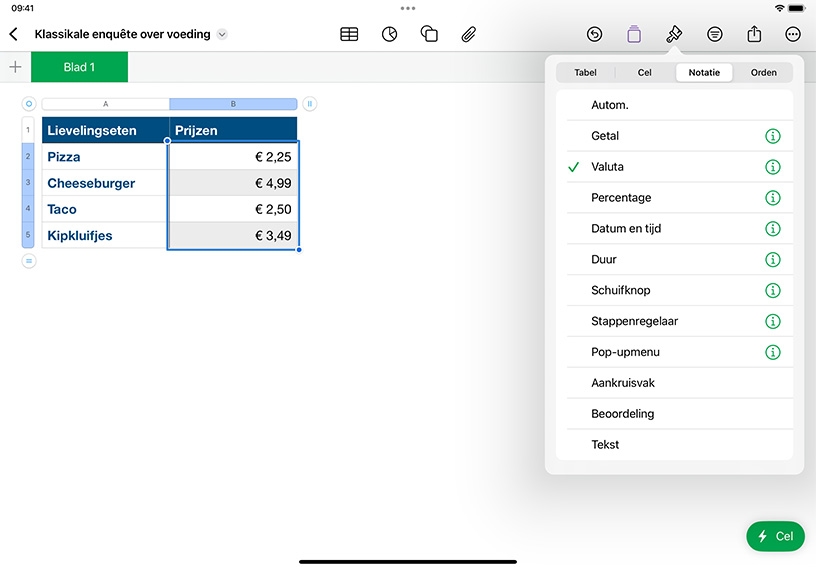816x567 pixels.
Task: Select the Prijzen header cell
Action: [233, 130]
